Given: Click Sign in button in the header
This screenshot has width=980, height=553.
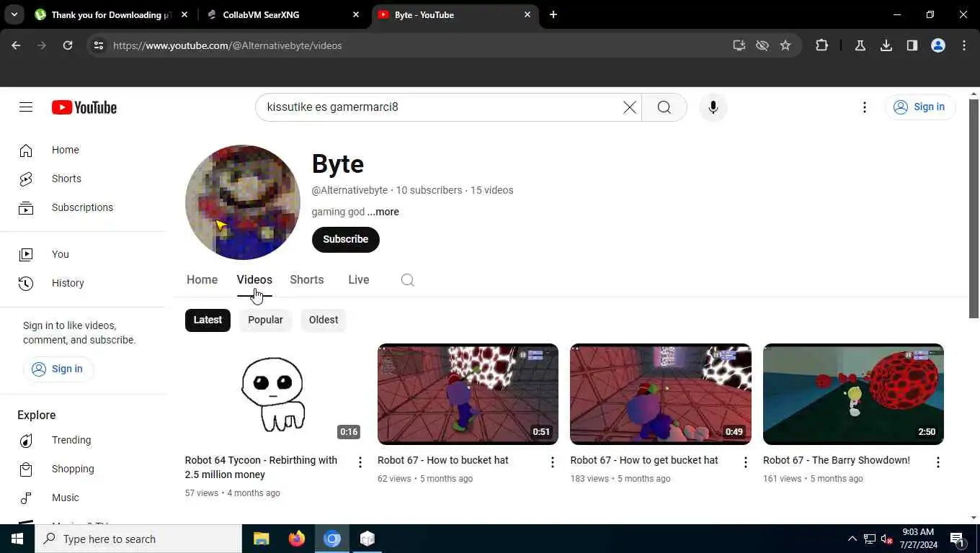Looking at the screenshot, I should (920, 107).
